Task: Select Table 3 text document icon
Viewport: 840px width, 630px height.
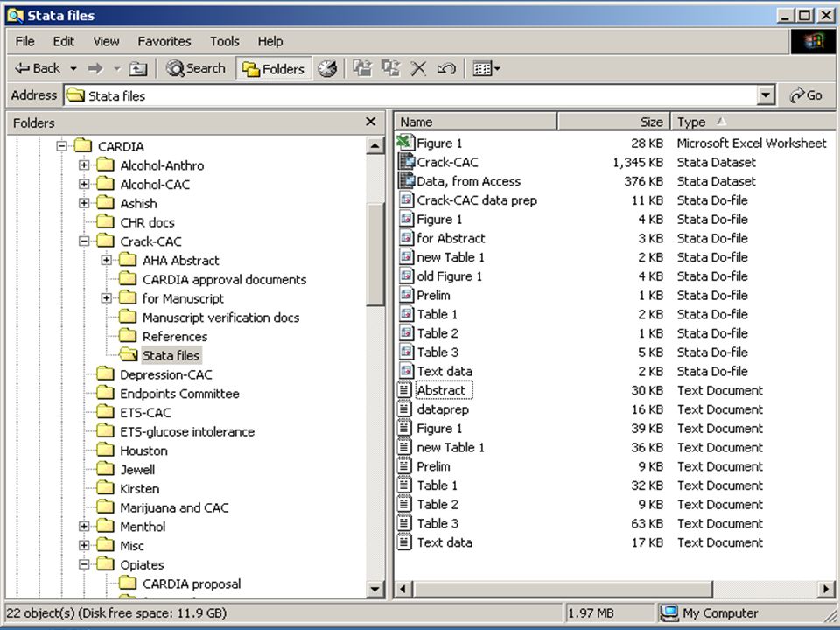Action: pyautogui.click(x=404, y=523)
